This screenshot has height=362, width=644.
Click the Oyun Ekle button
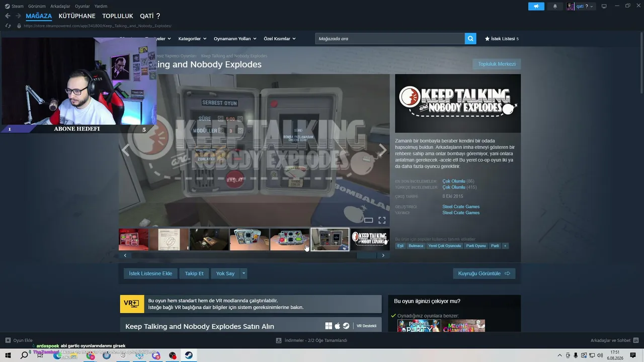[x=19, y=340]
